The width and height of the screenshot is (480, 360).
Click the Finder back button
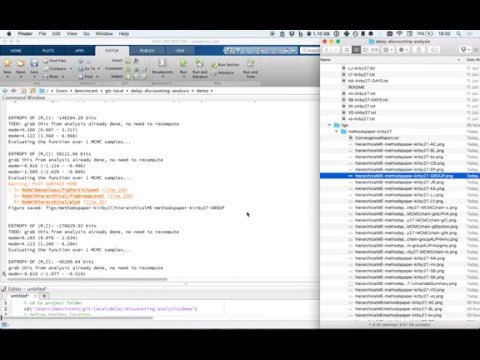point(327,50)
